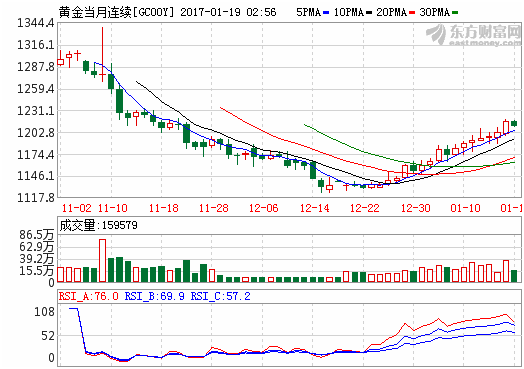Viewport: 524px width, 369px height.
Task: Click the green 30PMA legend color marker
Action: tap(455, 13)
